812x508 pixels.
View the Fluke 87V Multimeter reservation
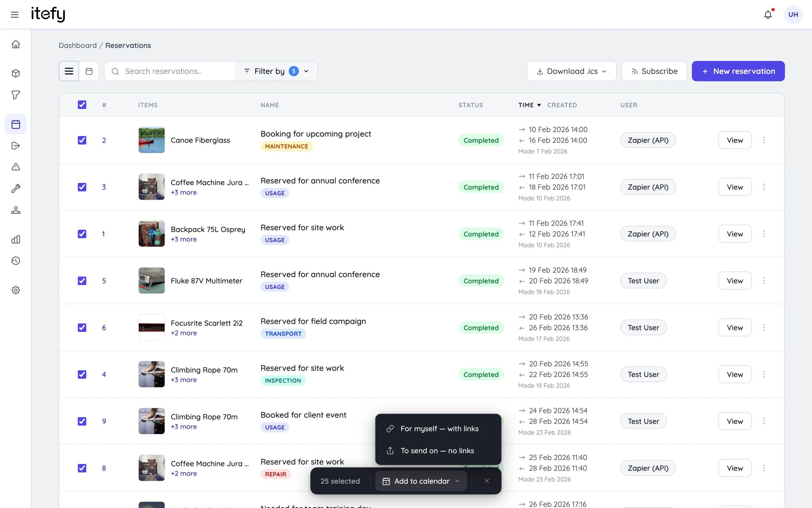pos(735,281)
